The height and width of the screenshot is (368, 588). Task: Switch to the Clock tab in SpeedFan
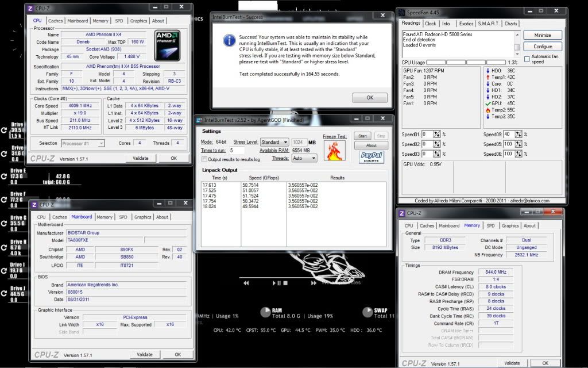[x=430, y=24]
